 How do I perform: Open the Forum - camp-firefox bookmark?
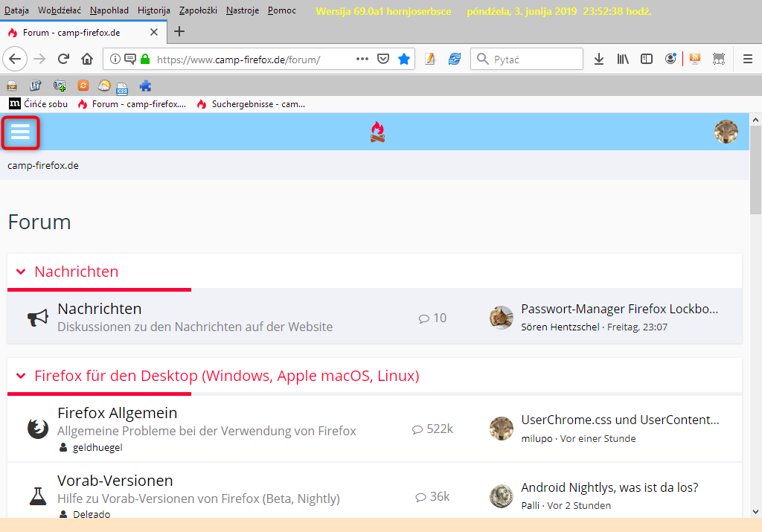tap(132, 104)
